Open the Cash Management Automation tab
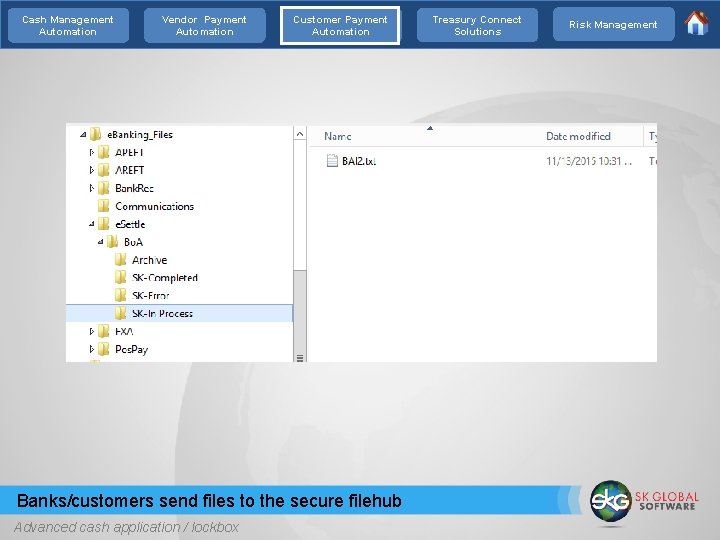The height and width of the screenshot is (540, 720). point(68,26)
